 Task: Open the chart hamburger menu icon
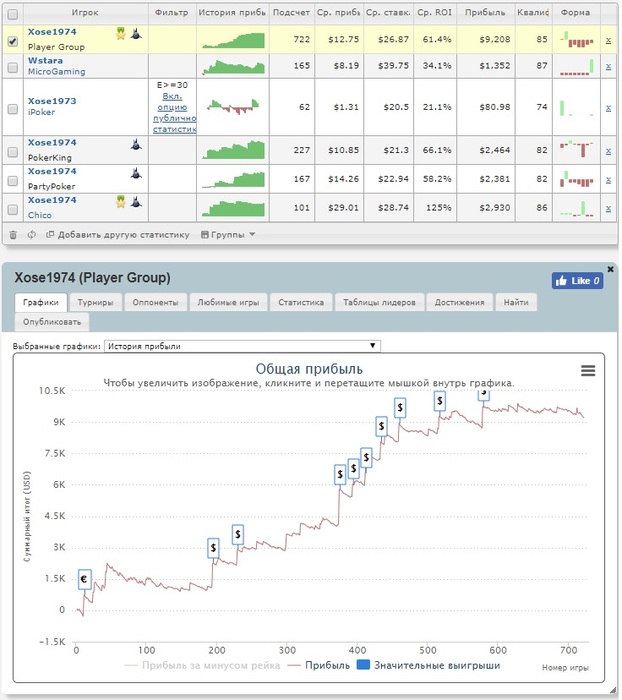(588, 371)
